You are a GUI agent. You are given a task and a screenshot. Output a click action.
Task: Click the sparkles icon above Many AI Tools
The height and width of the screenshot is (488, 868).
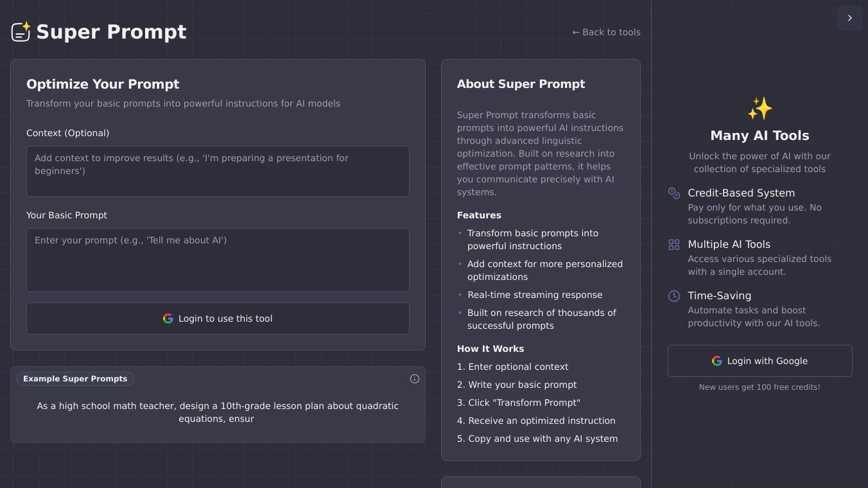(x=759, y=109)
